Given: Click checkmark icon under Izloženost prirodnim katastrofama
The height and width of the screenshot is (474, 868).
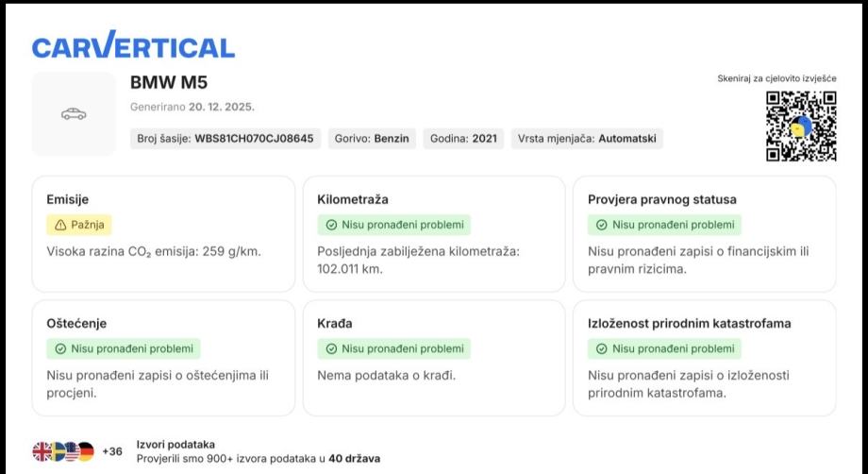Looking at the screenshot, I should click(602, 348).
